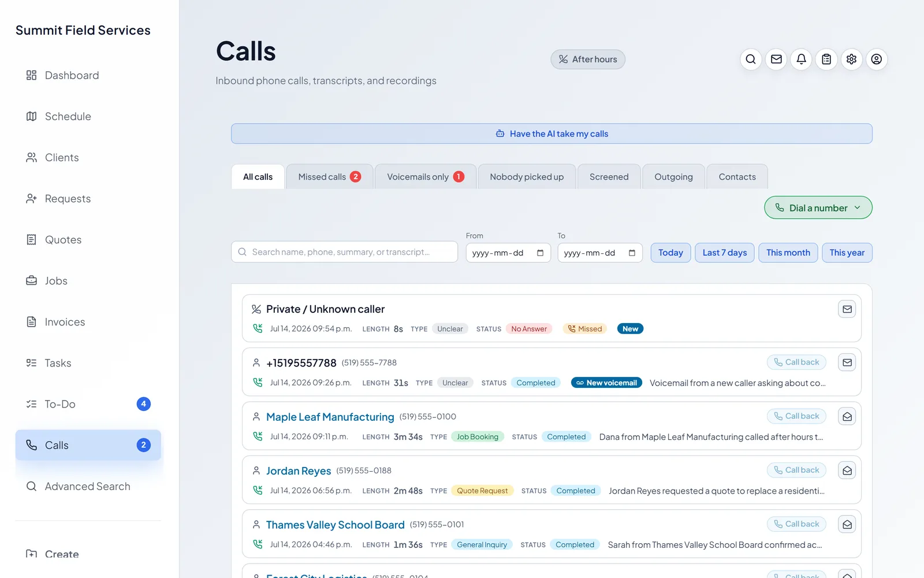This screenshot has height=578, width=924.
Task: Click the New badge on unknown caller row
Action: (x=630, y=329)
